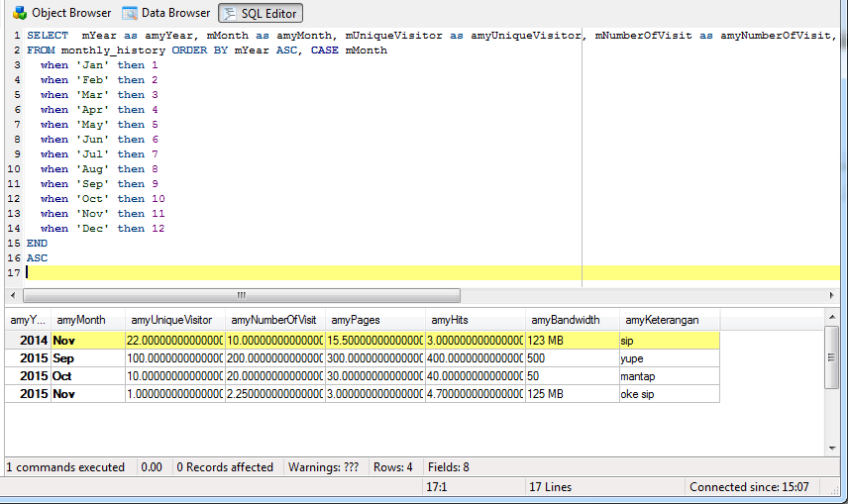848x504 pixels.
Task: Click the '125 MB' bandwidth cell
Action: click(x=573, y=394)
